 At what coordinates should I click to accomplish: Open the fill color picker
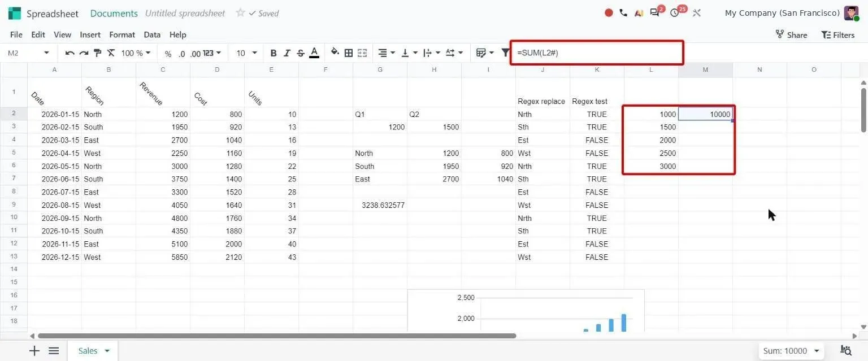point(335,53)
